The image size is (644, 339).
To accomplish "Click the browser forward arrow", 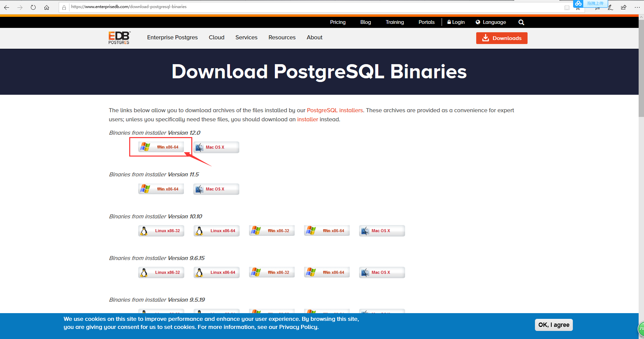I will point(20,7).
